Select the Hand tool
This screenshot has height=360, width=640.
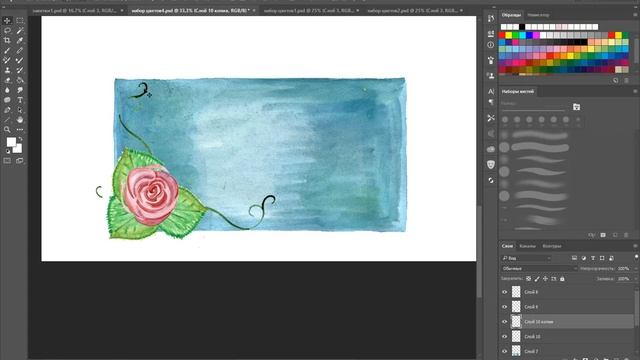click(20, 120)
